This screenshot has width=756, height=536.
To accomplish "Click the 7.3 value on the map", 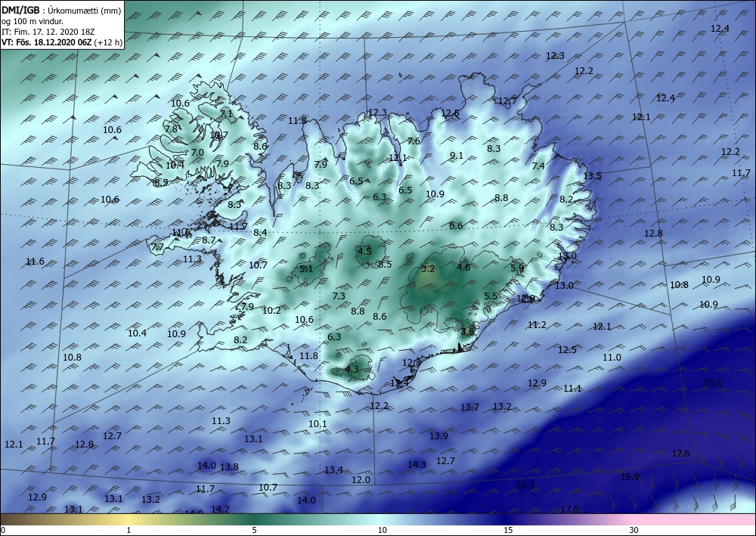I will 339,296.
